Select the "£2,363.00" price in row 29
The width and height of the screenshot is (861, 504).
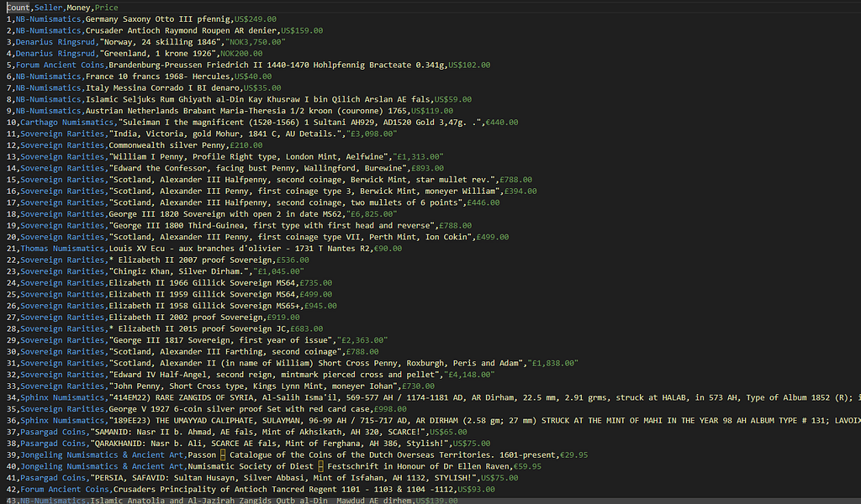(362, 342)
